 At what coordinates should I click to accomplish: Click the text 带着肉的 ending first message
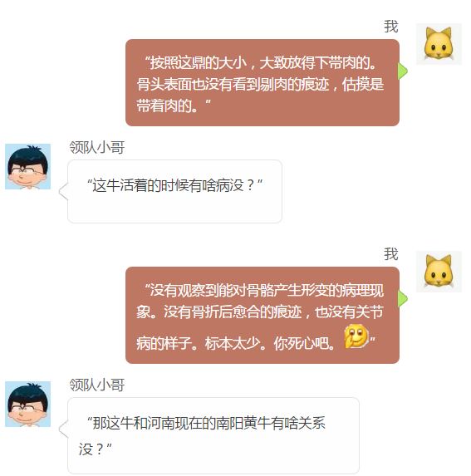point(164,106)
